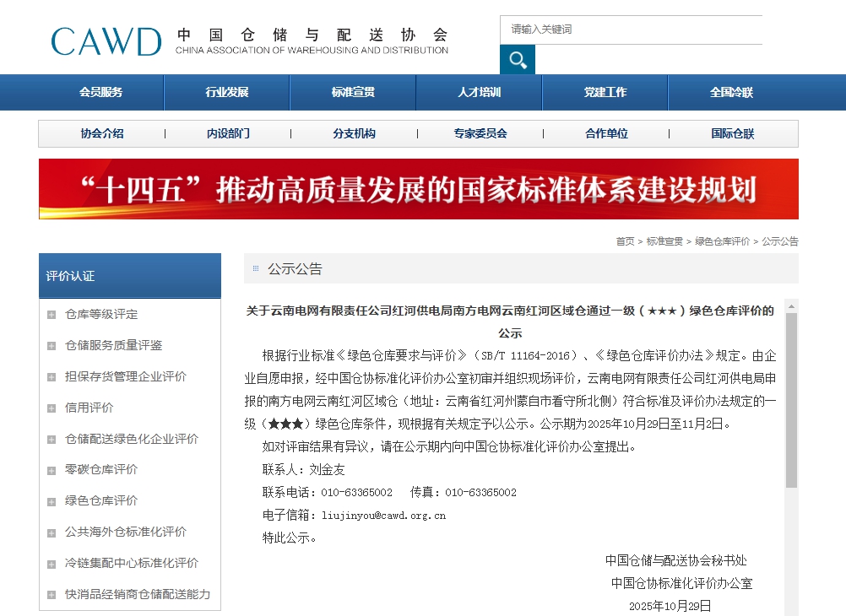Open the 党建工作 menu

[x=605, y=92]
